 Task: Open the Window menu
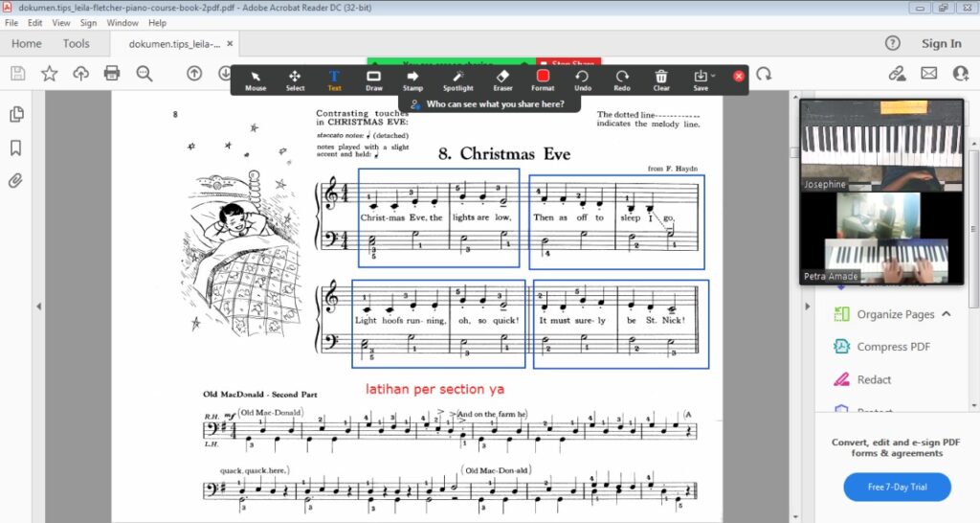pyautogui.click(x=122, y=23)
